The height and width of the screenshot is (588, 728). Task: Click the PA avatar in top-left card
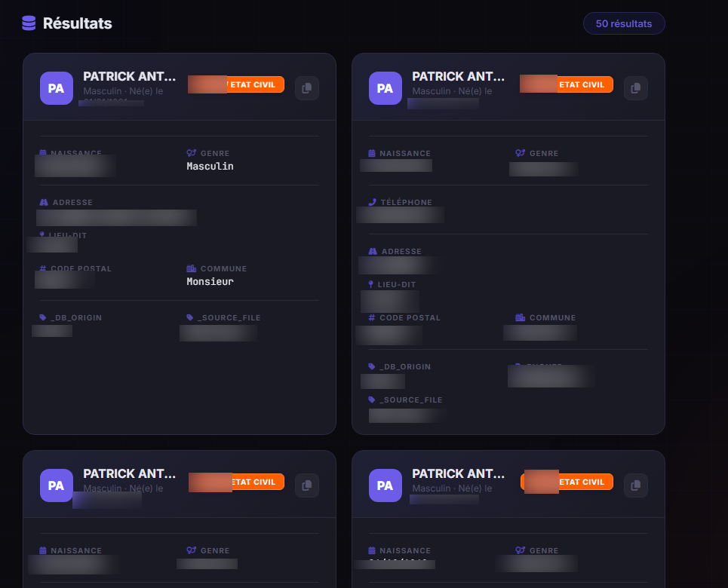click(x=56, y=88)
